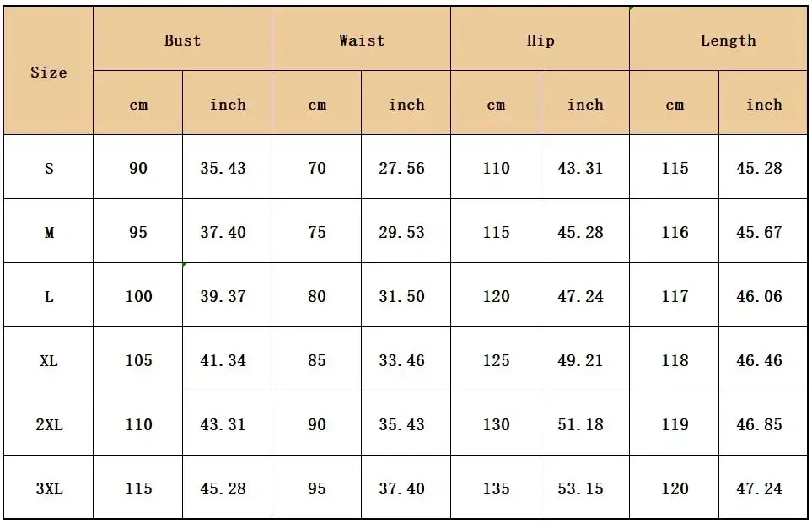Select the 33.46 waist inch cell

tap(406, 359)
